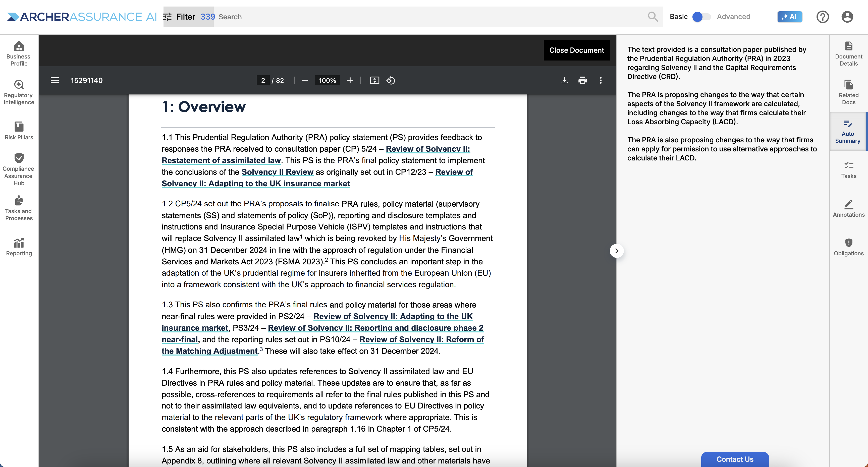868x467 pixels.
Task: Open Tasks and Processes section
Action: click(x=19, y=208)
